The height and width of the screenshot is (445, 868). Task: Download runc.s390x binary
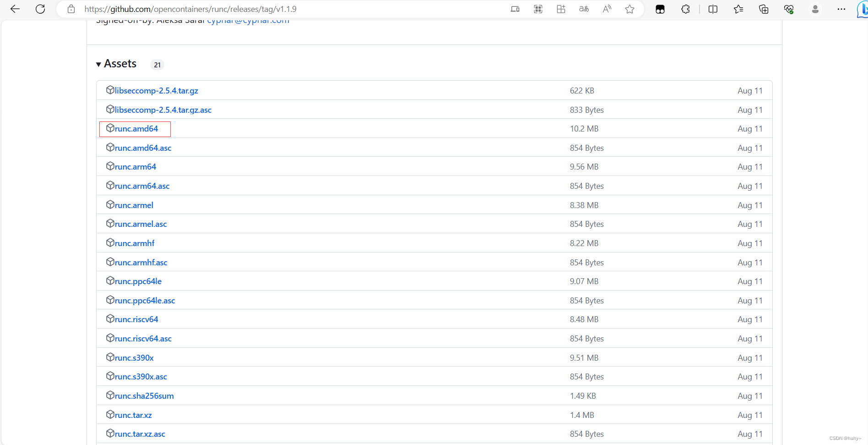tap(134, 358)
